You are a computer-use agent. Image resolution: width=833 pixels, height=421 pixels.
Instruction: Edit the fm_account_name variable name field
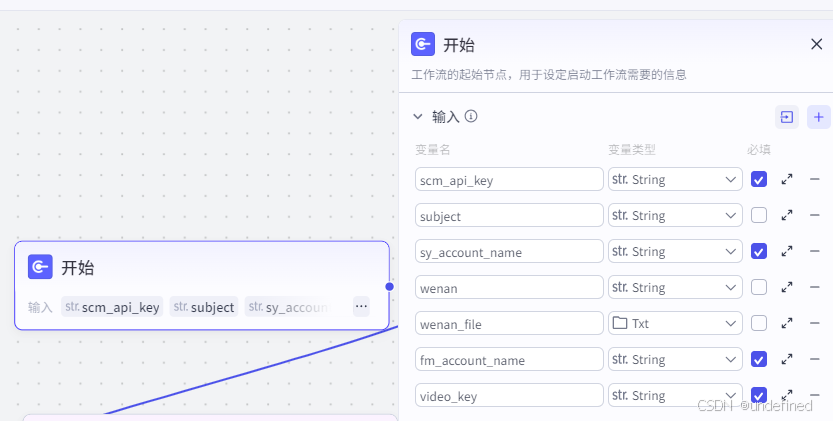(x=509, y=359)
